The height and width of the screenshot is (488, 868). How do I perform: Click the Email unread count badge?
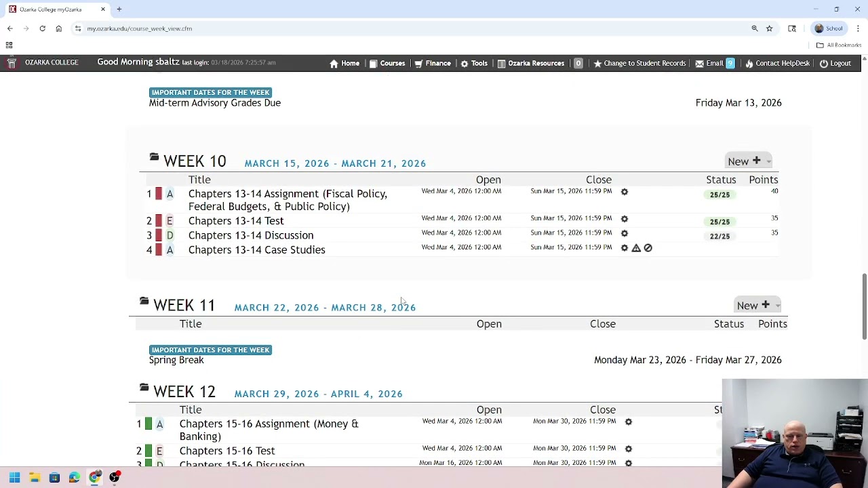[730, 64]
